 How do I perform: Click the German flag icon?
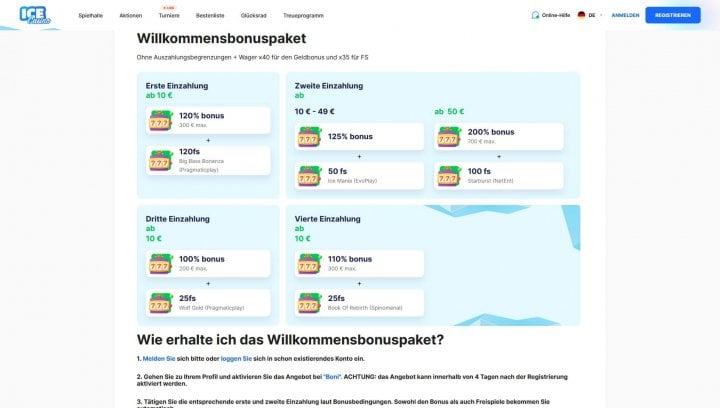click(581, 15)
